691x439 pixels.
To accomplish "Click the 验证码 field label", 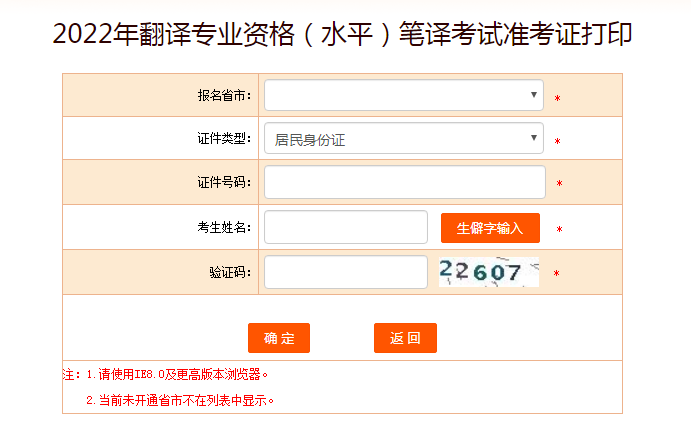I will (230, 272).
